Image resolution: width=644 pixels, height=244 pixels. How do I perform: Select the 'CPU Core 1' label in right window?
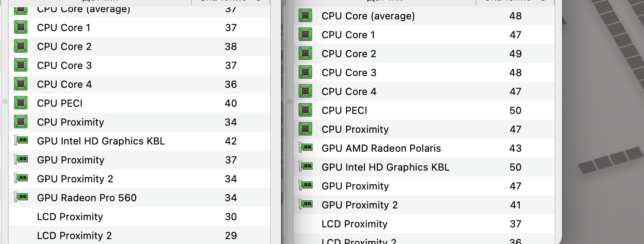[x=348, y=35]
